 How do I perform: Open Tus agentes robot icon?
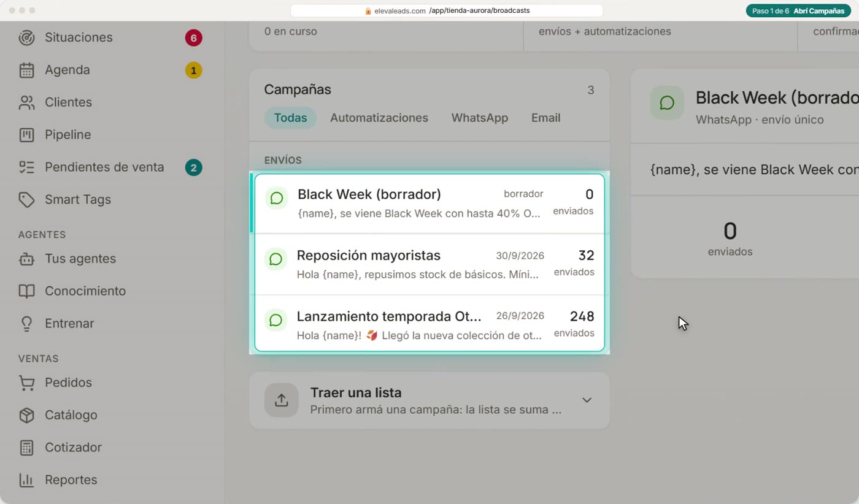click(x=26, y=259)
